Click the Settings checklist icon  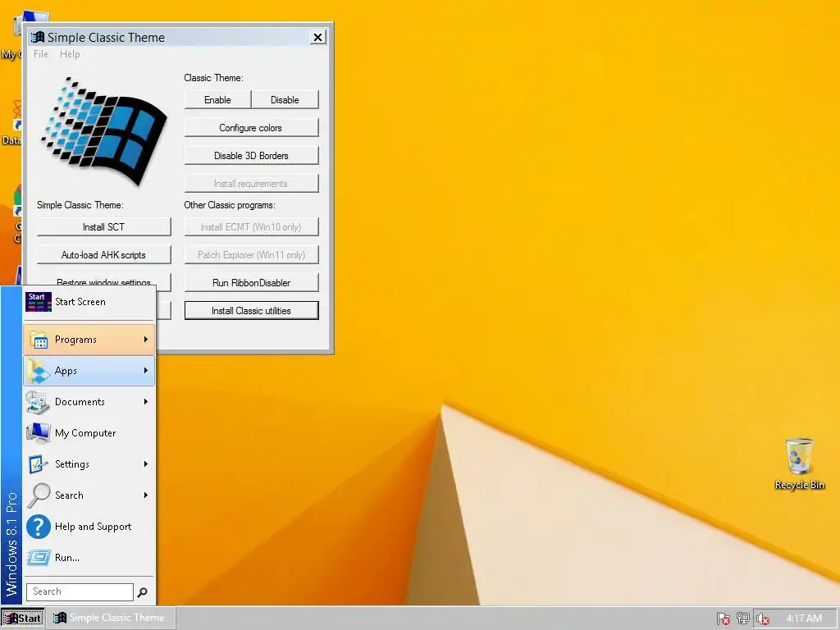coord(39,464)
